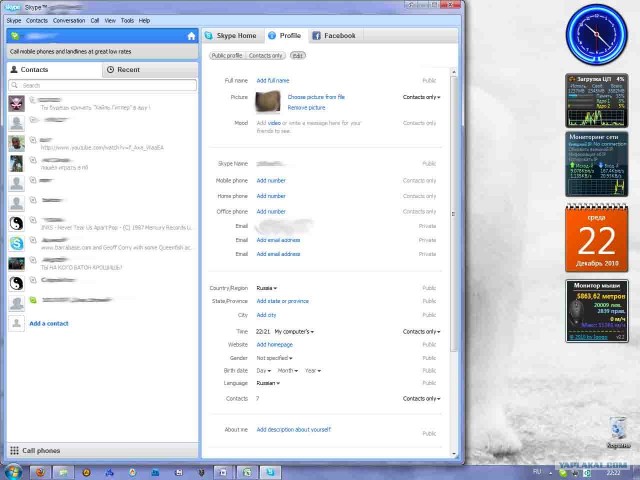Click "Add description about yourself"

[x=293, y=430]
